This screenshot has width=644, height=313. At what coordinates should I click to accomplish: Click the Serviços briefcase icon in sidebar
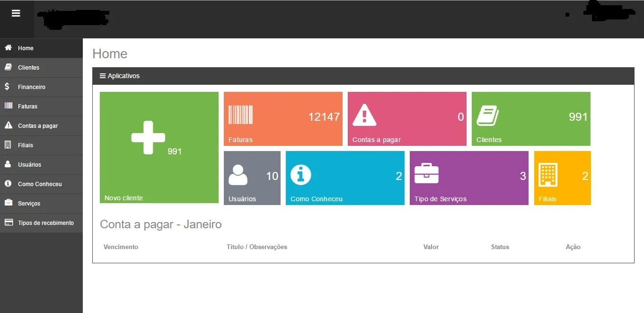point(8,203)
